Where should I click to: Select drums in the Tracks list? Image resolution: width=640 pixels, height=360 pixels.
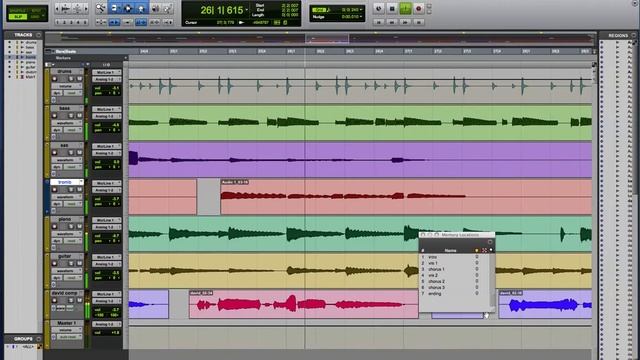click(x=31, y=42)
